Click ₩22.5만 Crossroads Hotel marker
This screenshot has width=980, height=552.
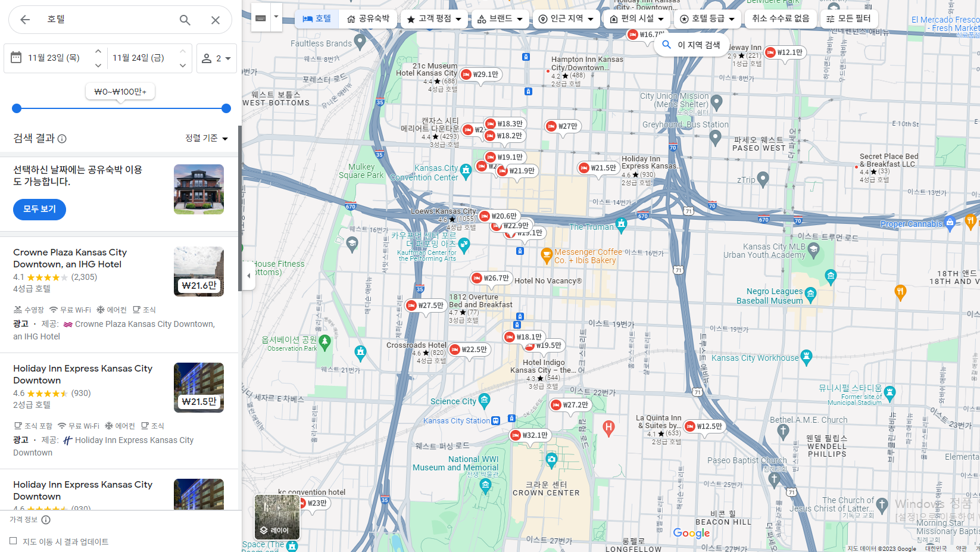coord(470,350)
